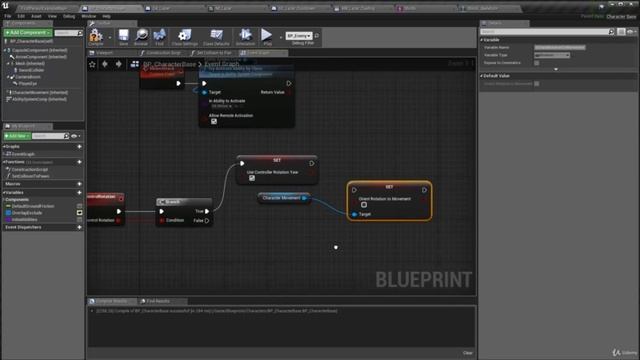Image resolution: width=640 pixels, height=360 pixels.
Task: Click the magnifier icon in the My Blueprint search
Action: [x=67, y=136]
